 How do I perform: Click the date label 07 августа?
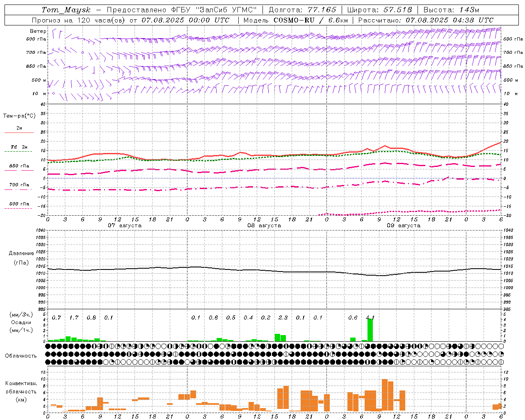(x=125, y=226)
